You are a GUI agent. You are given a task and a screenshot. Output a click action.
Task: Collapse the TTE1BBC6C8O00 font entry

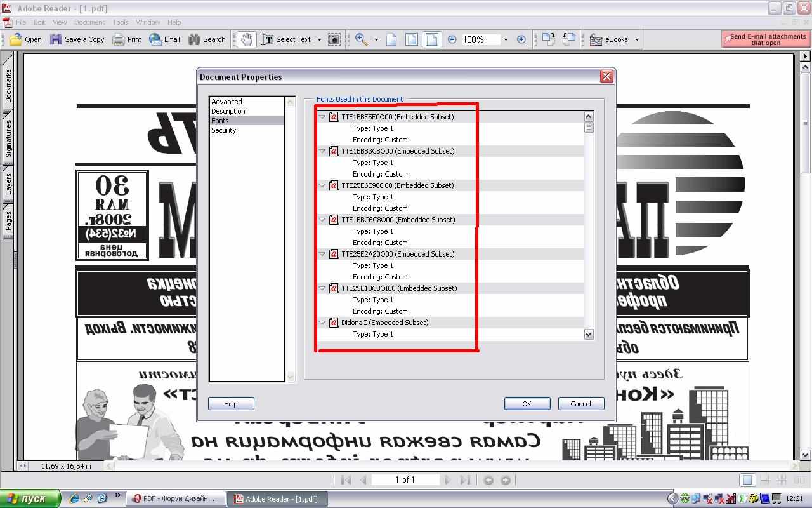322,220
